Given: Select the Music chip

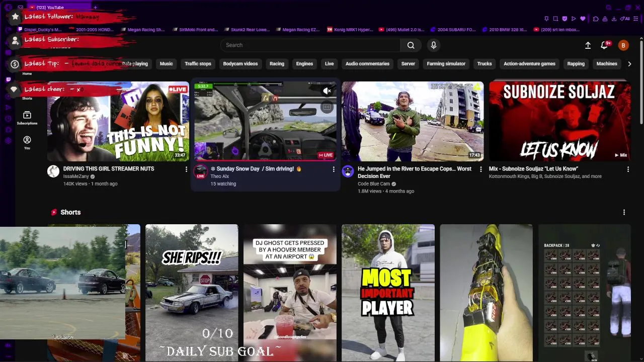Looking at the screenshot, I should click(166, 64).
